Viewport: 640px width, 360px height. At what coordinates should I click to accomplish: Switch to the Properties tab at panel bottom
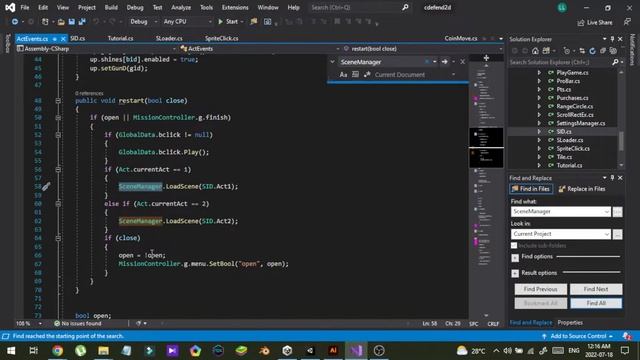(x=570, y=322)
